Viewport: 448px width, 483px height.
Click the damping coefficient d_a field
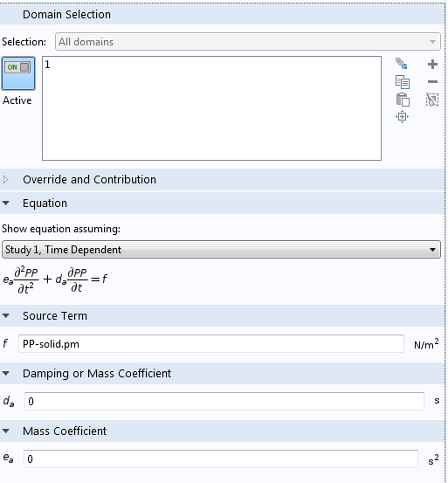(x=224, y=401)
